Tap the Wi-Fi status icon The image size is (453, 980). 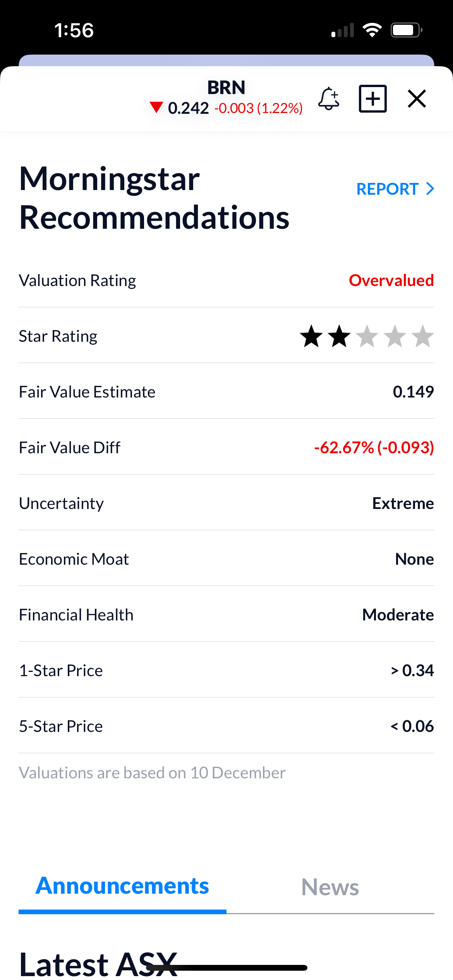point(372,30)
